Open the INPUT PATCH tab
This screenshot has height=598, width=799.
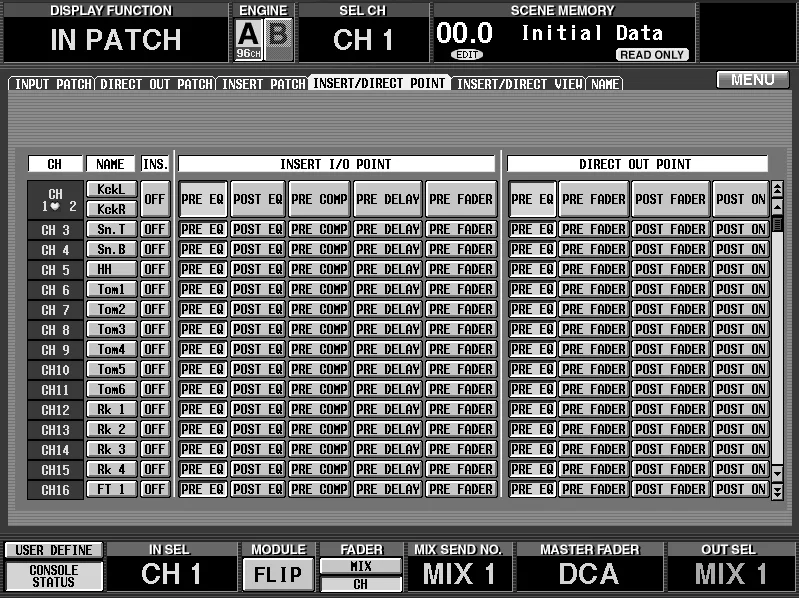point(52,84)
